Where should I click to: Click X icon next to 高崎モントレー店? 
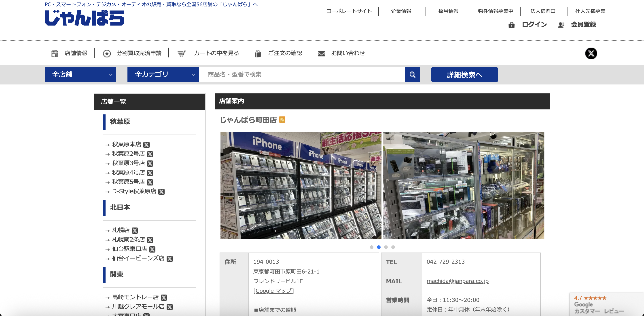pos(164,297)
